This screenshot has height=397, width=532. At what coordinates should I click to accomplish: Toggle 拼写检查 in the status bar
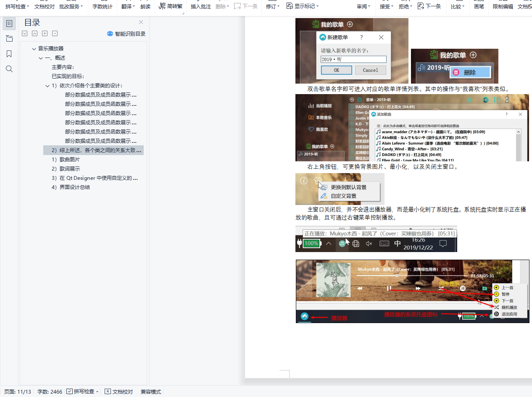click(82, 392)
